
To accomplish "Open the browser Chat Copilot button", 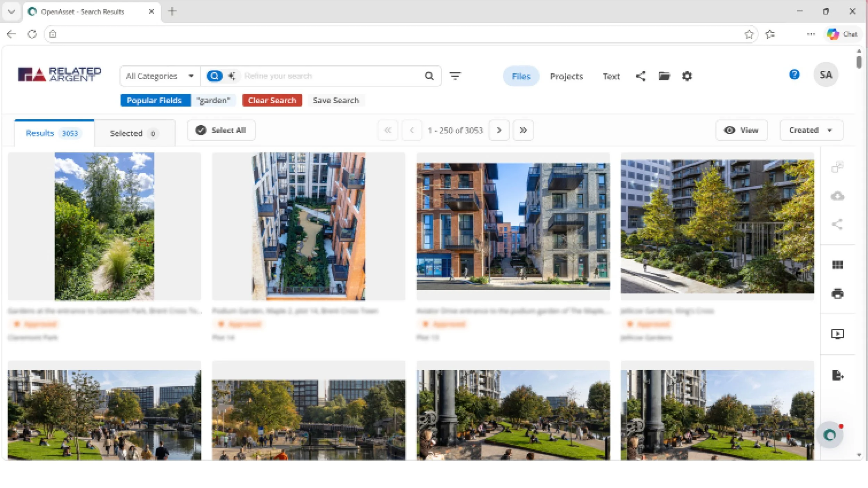I will (842, 34).
